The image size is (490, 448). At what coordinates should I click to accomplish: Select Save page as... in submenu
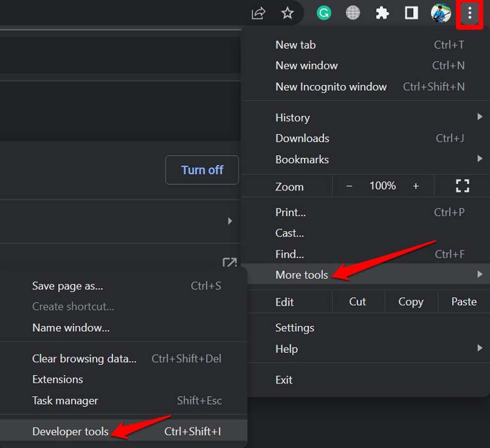123,286
